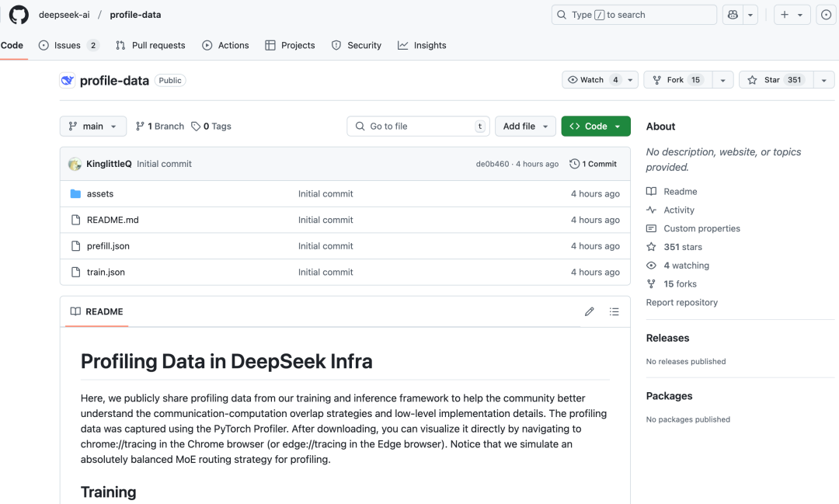The width and height of the screenshot is (839, 504).
Task: View the 0 Tags link
Action: 211,127
